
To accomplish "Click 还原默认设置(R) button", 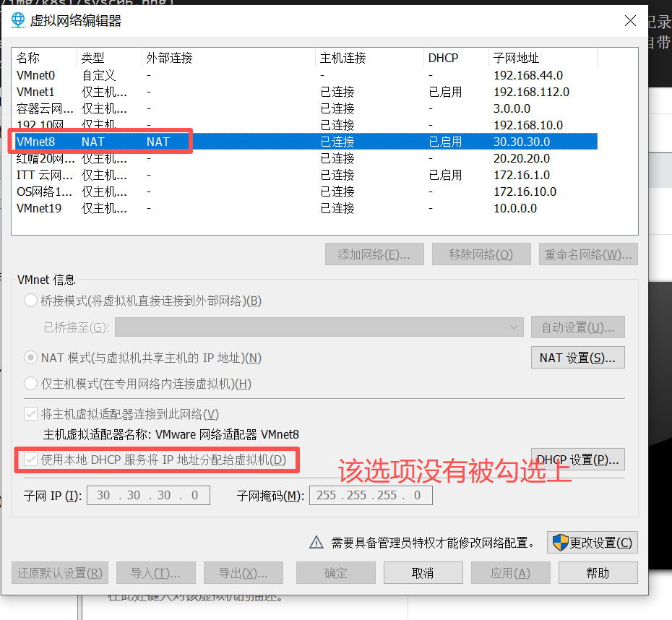I will click(60, 573).
